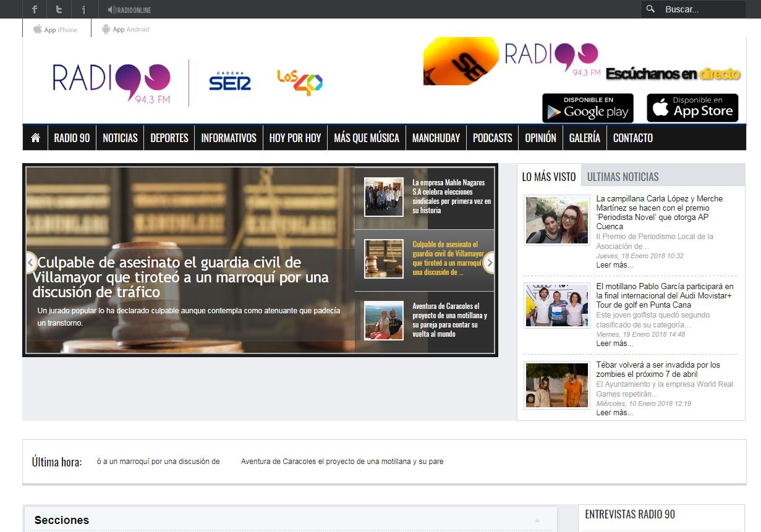761x532 pixels.
Task: Open the Twitter icon link
Action: pos(59,9)
